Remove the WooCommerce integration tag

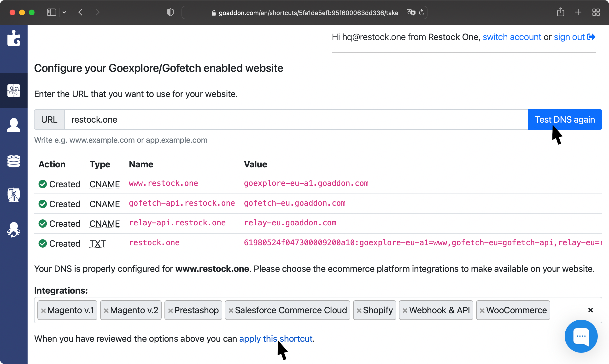click(482, 311)
